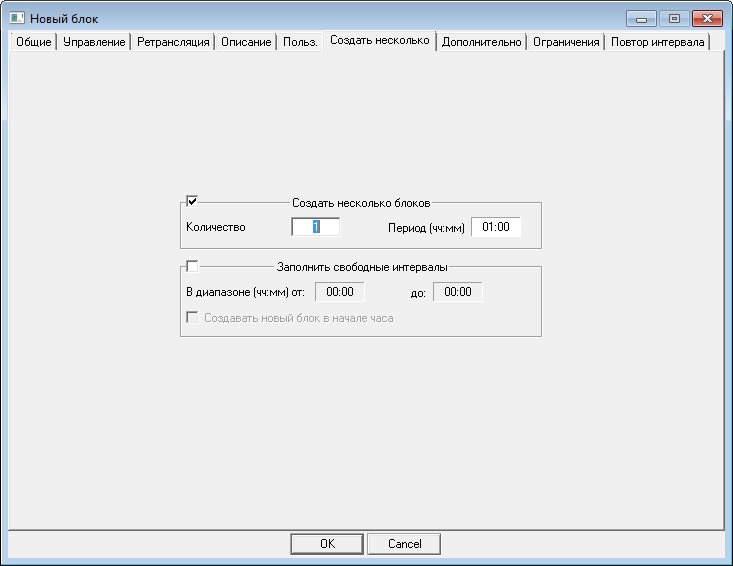This screenshot has height=566, width=733.
Task: Enable the Заполнить свободные интервалы checkbox
Action: [192, 266]
